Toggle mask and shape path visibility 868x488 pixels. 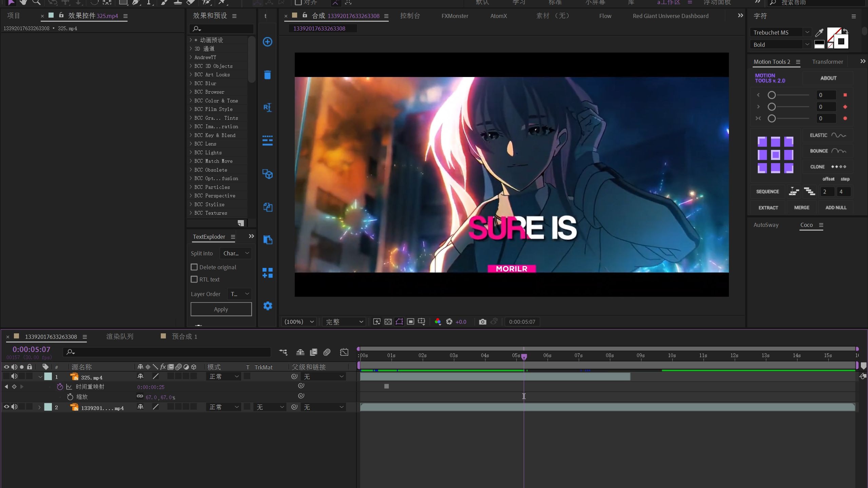399,321
